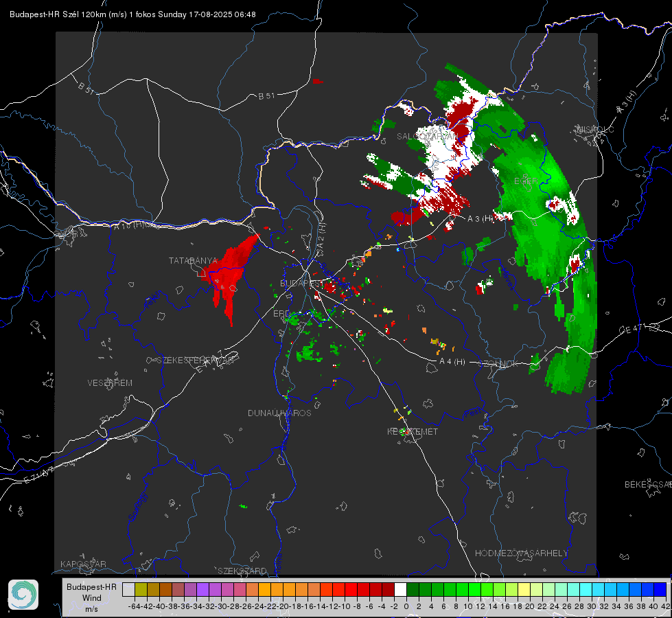Choose the dark green swatch between 0 and 2
The image size is (672, 618).
pos(413,589)
